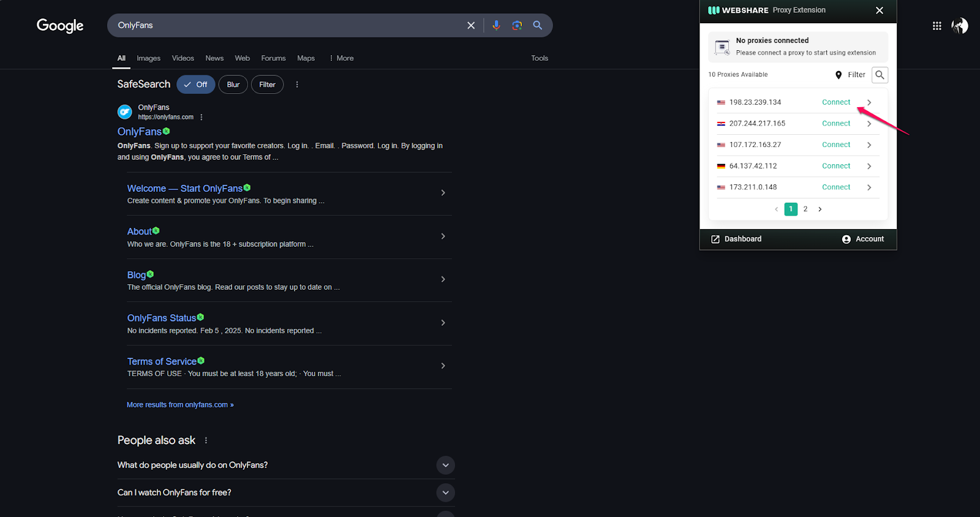Image resolution: width=980 pixels, height=517 pixels.
Task: Click the Dashboard external link icon
Action: coord(715,239)
